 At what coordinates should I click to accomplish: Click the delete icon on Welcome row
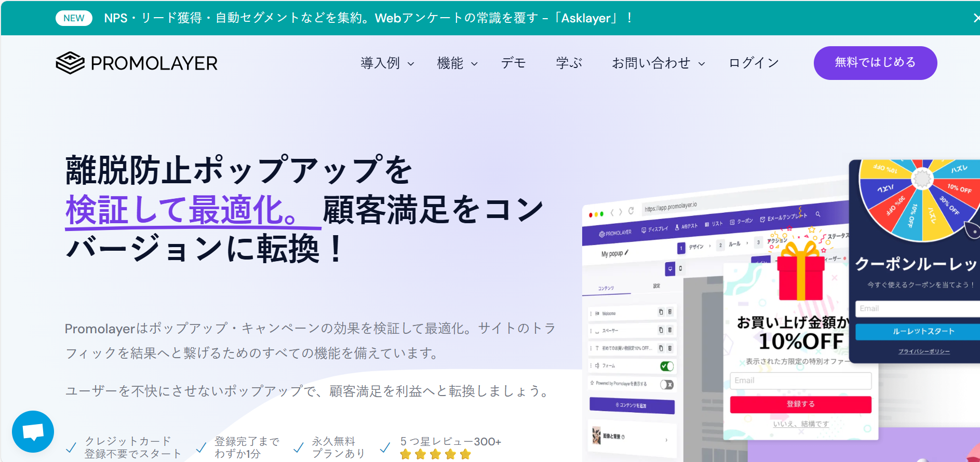point(670,312)
